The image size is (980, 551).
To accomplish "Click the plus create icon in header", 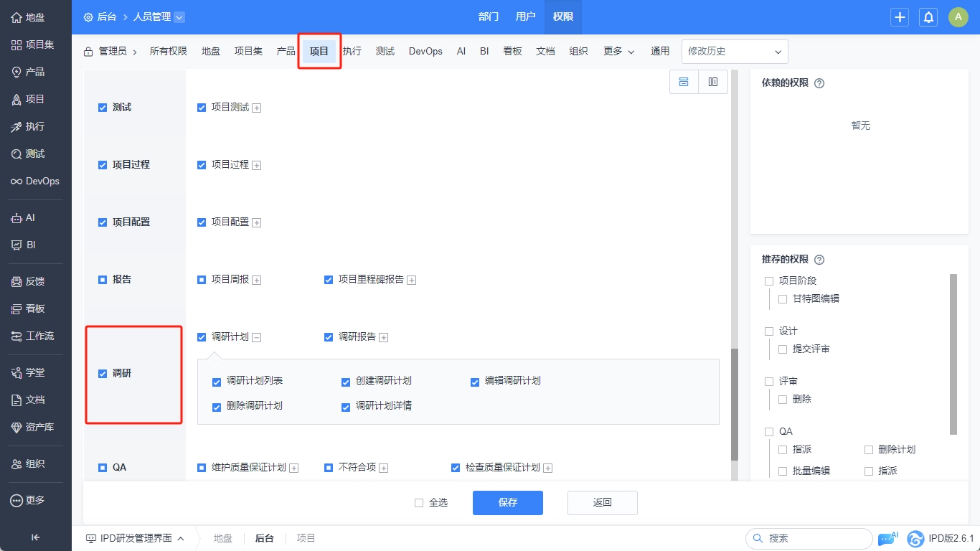I will coord(900,17).
